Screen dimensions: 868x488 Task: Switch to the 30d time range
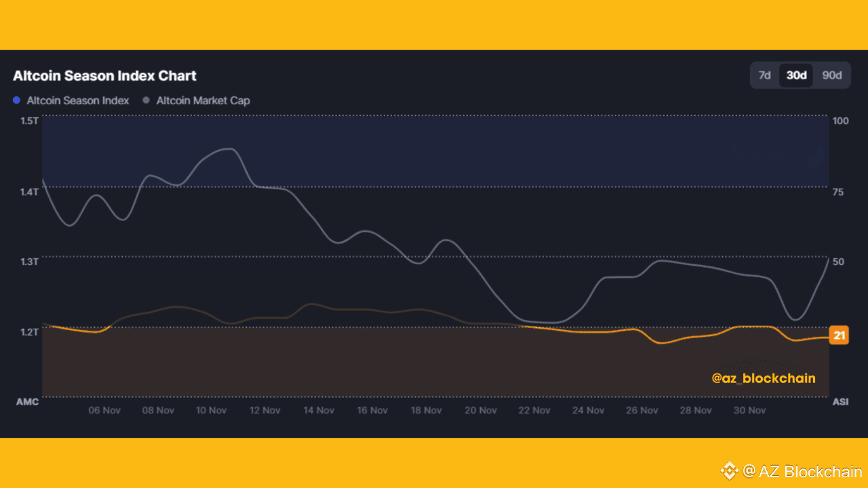796,75
